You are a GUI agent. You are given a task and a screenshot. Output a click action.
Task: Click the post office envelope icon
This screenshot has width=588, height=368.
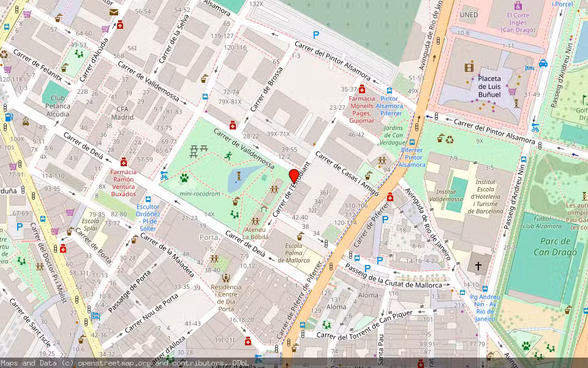coord(114,12)
